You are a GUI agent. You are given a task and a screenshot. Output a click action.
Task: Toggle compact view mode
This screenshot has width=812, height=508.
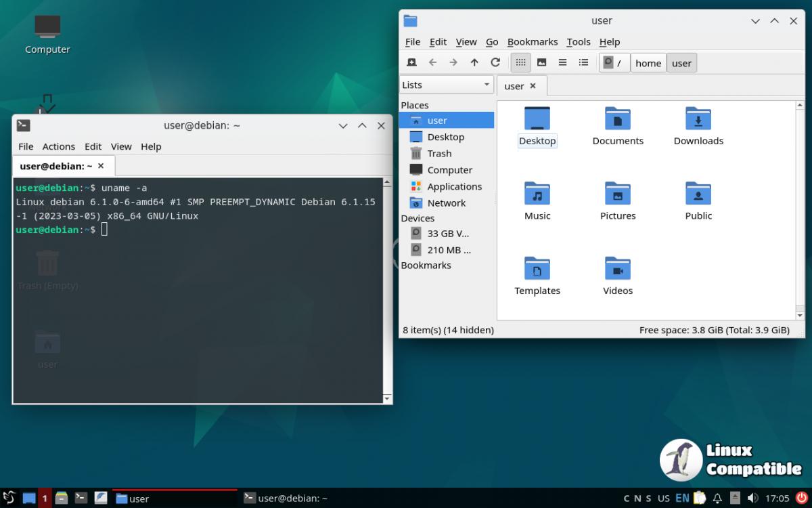tap(562, 62)
